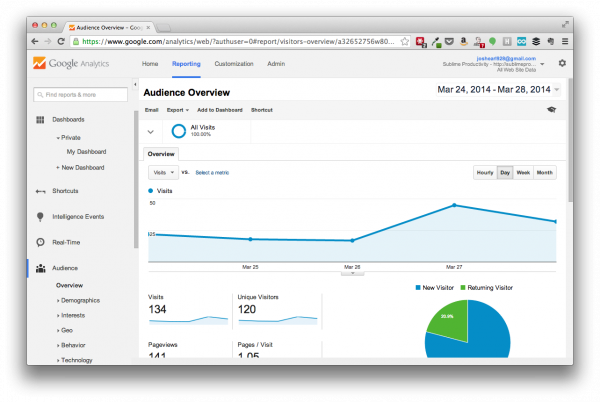
Task: Click the Shortcut button
Action: coord(262,110)
